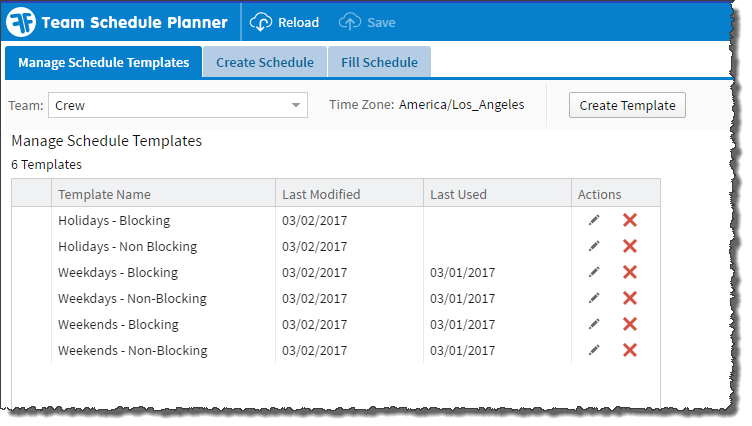Viewport: 752px width, 426px height.
Task: Click pencil icon for Holidays - Non Blocking
Action: (594, 246)
